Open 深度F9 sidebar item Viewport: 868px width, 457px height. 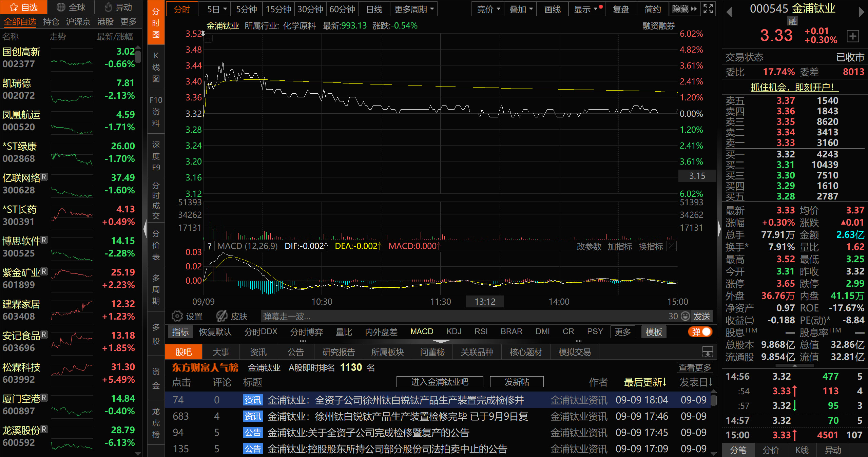[x=156, y=156]
